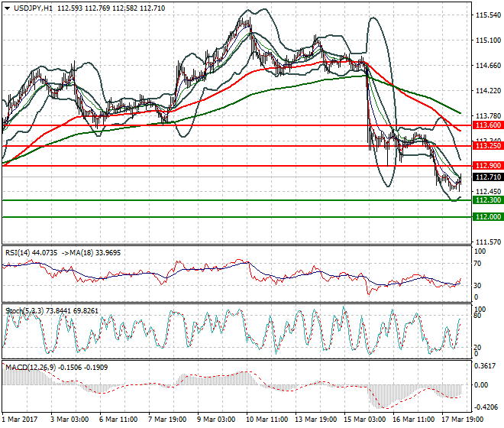Click the RSI(14) 44.0735 indicator label
This screenshot has height=428, width=504.
click(x=31, y=253)
